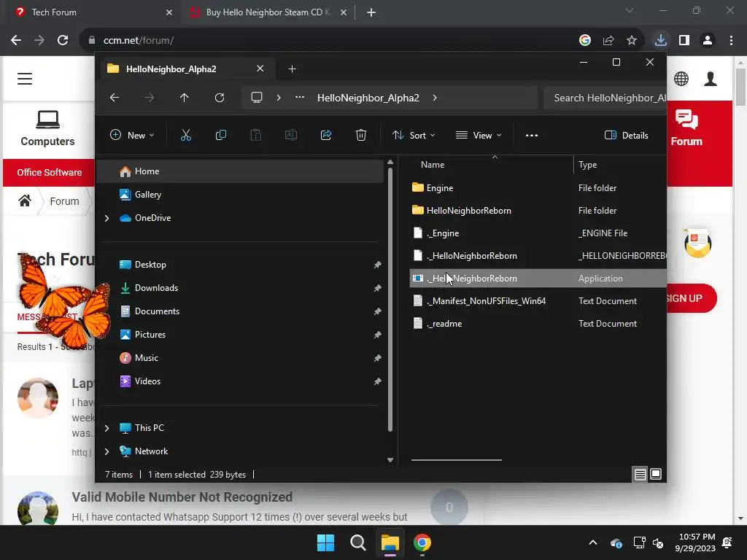Switch to the Buy Hello Neighbor Steam tab
Screen dimensions: 747x560
click(268, 12)
